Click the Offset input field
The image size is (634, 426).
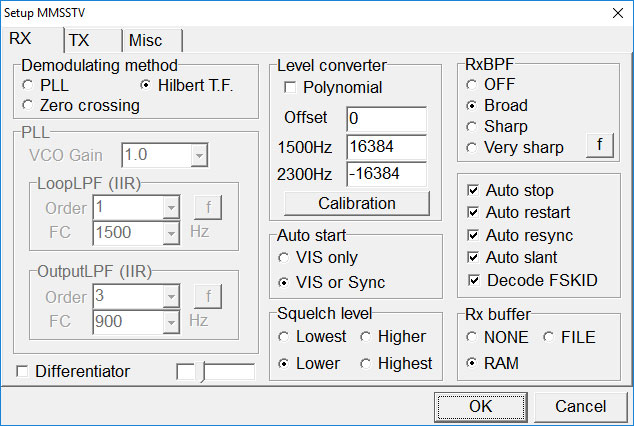point(386,119)
